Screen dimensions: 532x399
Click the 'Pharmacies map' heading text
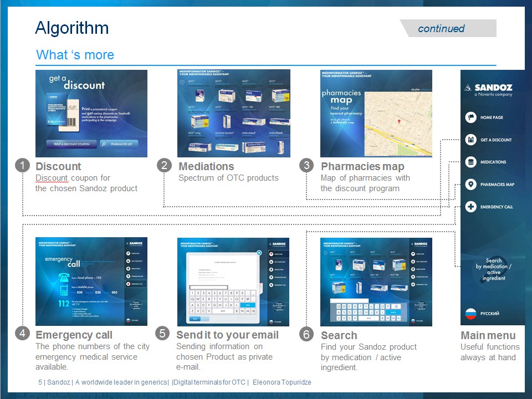(x=362, y=166)
